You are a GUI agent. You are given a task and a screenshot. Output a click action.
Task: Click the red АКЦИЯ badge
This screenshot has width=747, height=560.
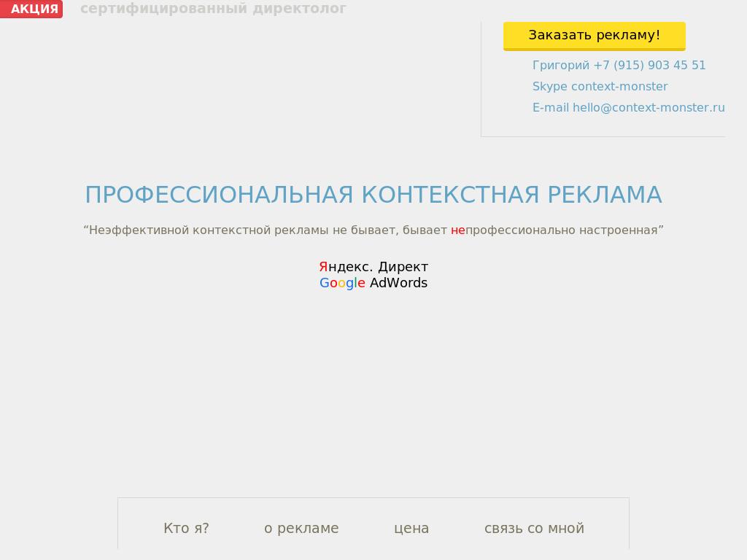pyautogui.click(x=31, y=9)
